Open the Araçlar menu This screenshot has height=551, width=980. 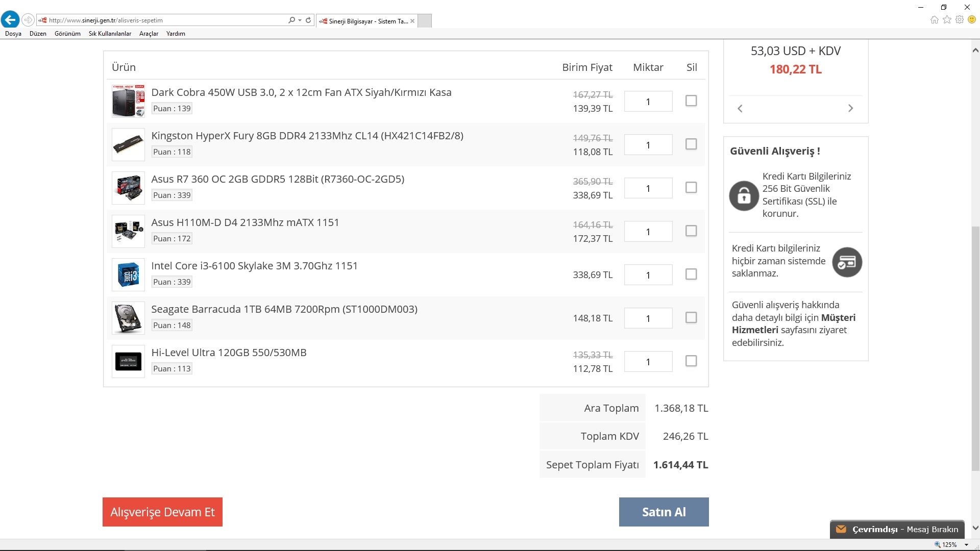click(x=149, y=34)
